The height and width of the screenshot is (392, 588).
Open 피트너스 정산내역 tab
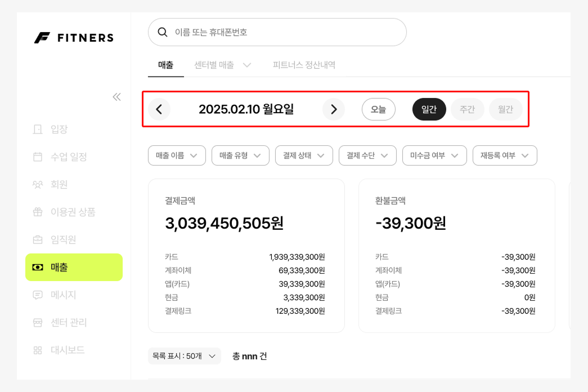point(304,65)
